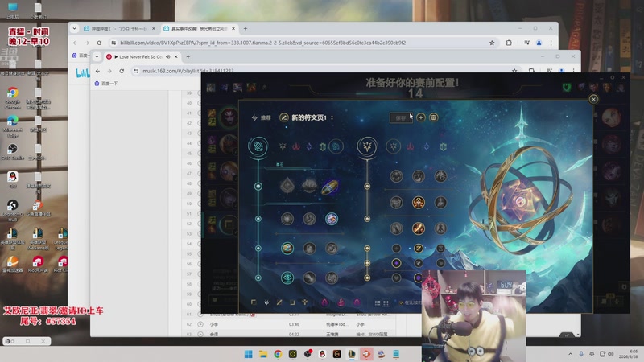Delete the rune page with the trash icon

pyautogui.click(x=433, y=117)
